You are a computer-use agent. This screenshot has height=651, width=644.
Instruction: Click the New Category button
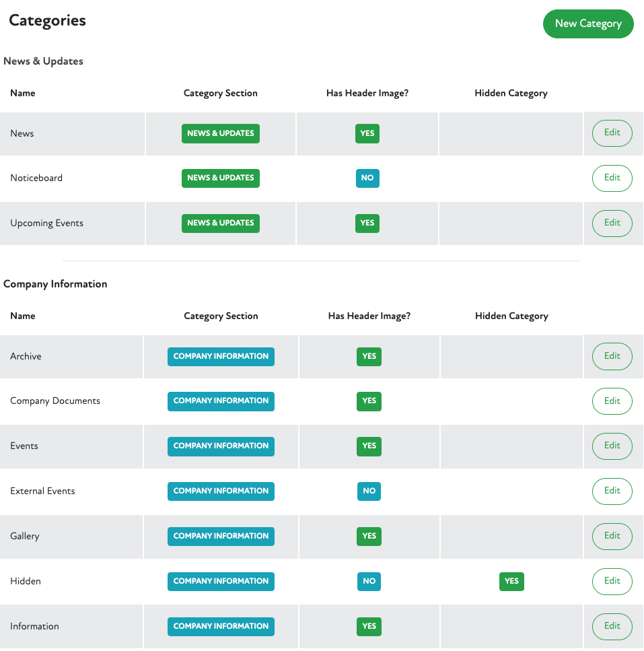tap(587, 24)
